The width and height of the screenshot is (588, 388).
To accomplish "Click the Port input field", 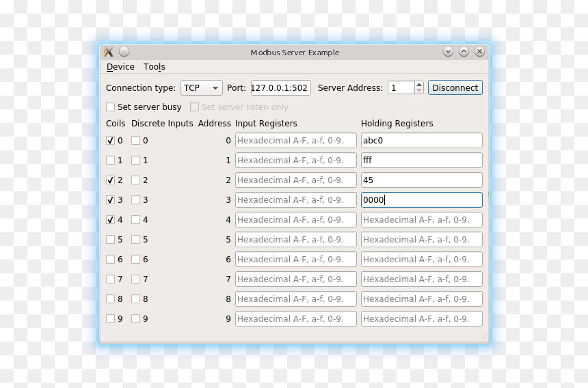I will click(x=280, y=87).
